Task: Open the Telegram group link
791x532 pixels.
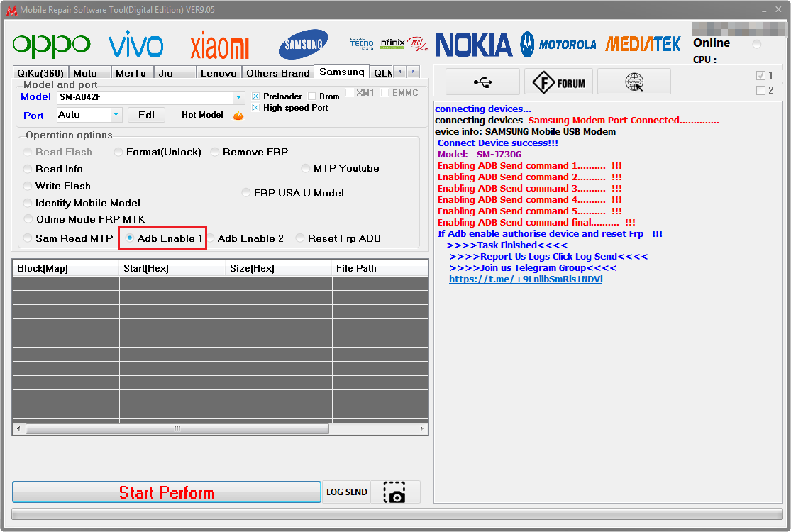Action: pos(526,279)
